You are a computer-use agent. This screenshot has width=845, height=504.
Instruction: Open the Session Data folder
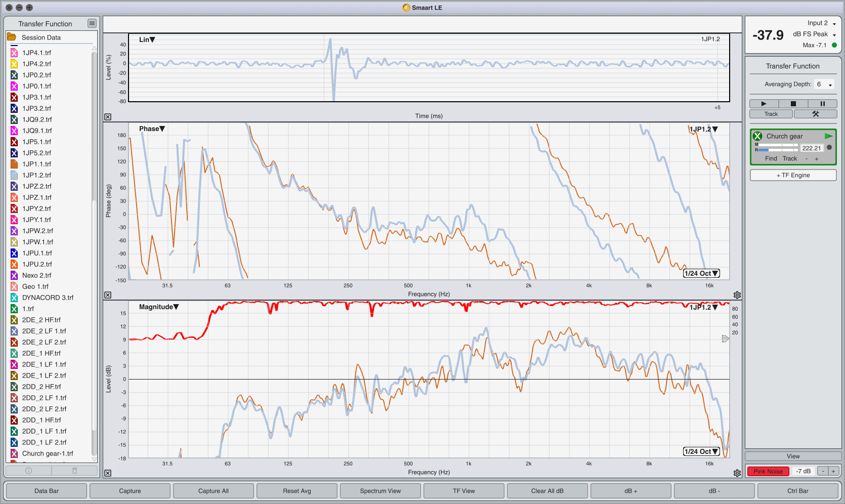click(x=12, y=37)
